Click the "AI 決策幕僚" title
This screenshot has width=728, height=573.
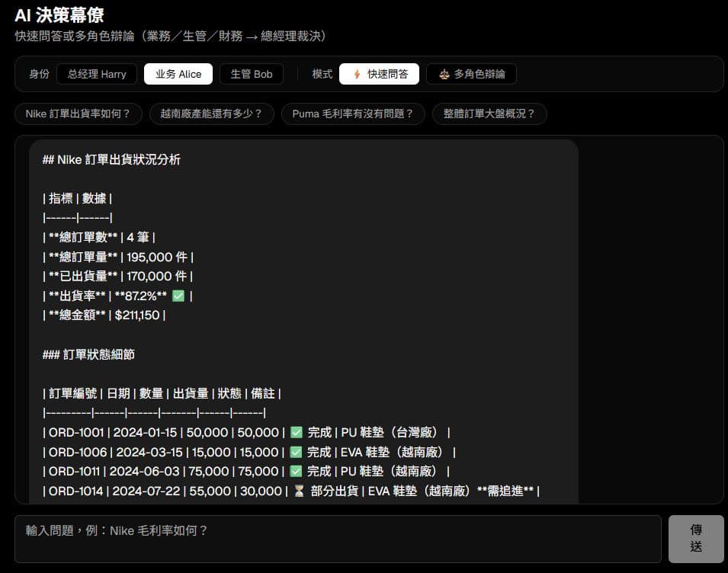click(x=59, y=15)
